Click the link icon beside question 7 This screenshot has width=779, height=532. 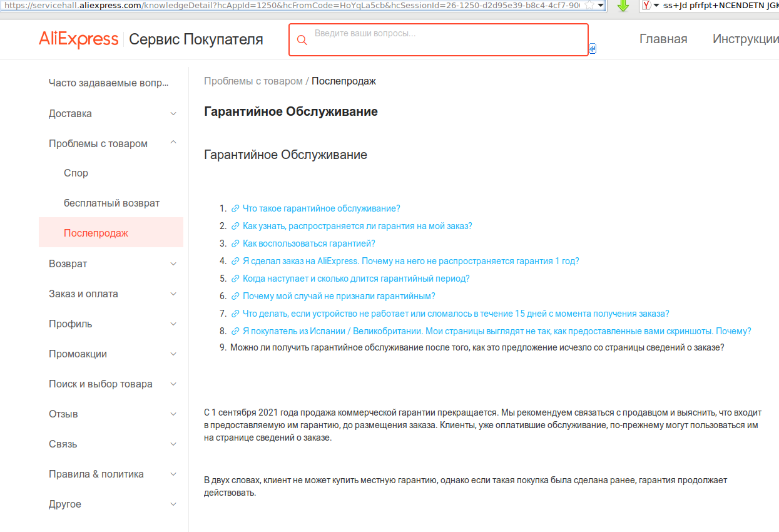(x=235, y=314)
